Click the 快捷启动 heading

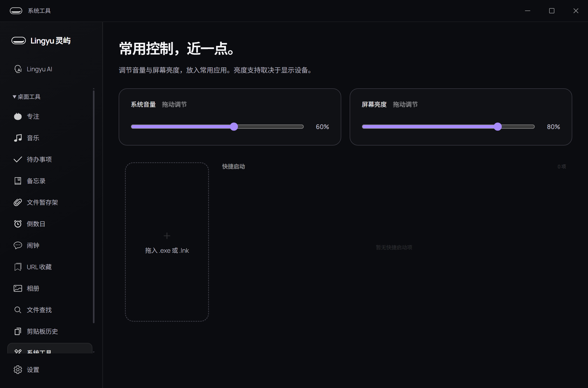[x=233, y=166]
